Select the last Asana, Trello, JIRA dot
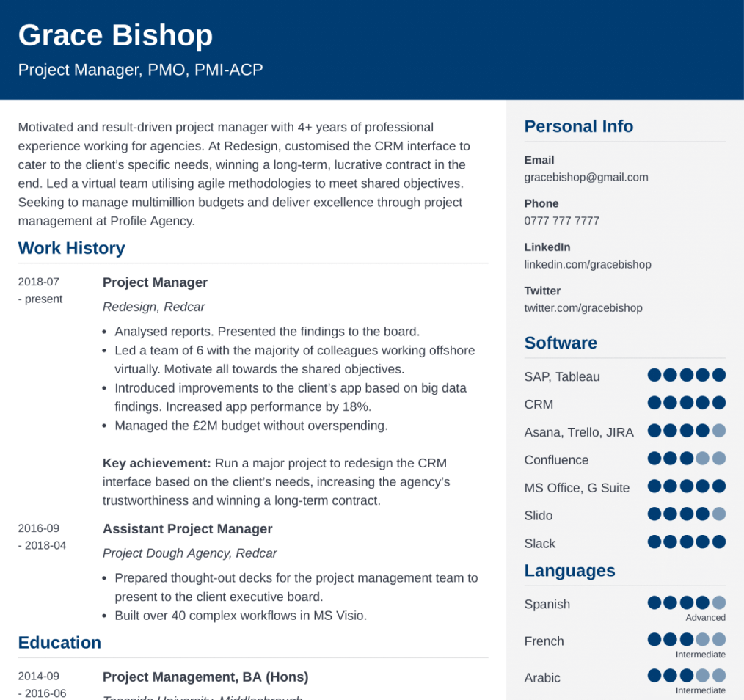This screenshot has width=744, height=700. 720,430
